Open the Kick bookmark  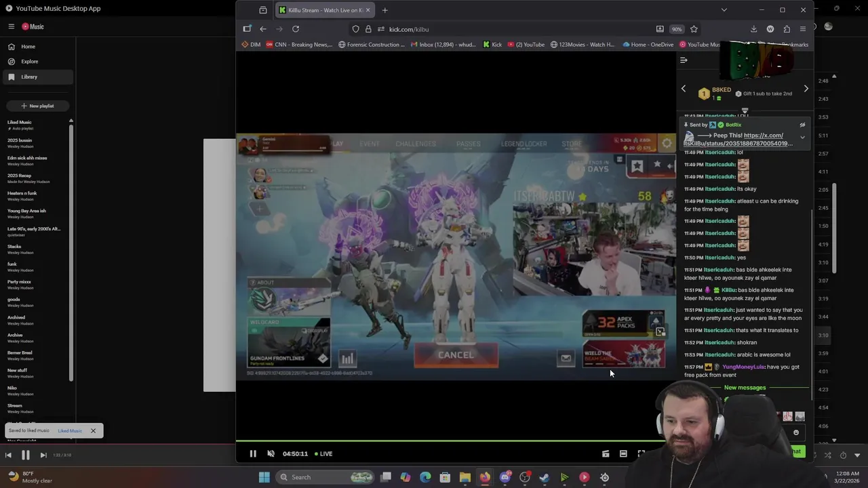(492, 45)
